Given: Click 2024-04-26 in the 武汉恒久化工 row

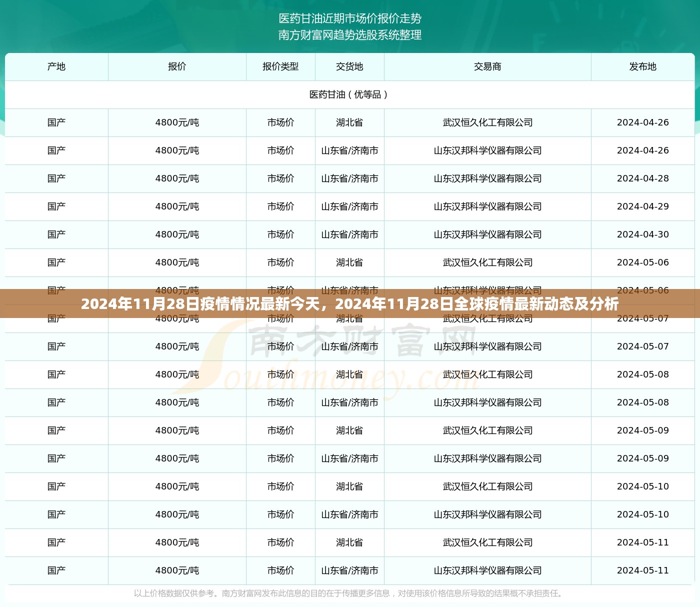Looking at the screenshot, I should tap(643, 122).
